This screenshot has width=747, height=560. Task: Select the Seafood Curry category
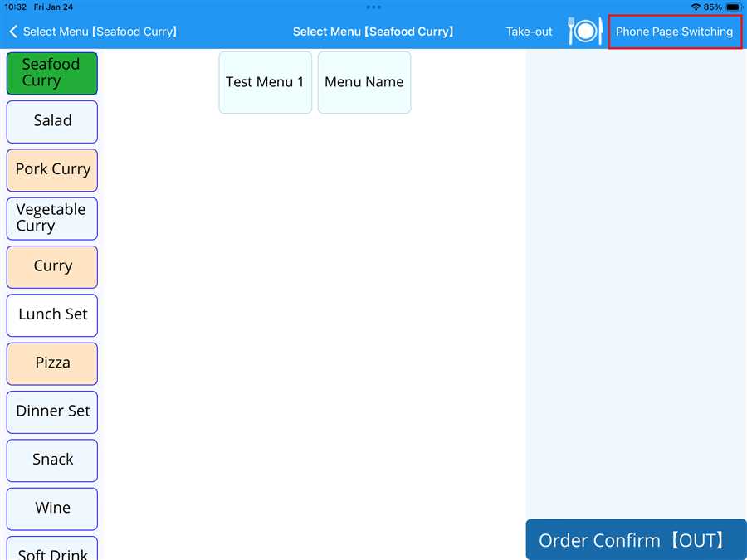pos(52,73)
